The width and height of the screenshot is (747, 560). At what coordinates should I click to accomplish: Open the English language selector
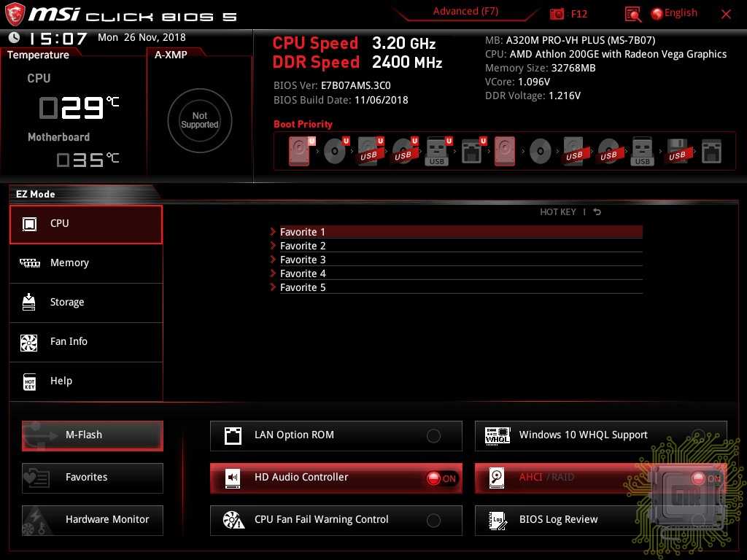[x=681, y=13]
